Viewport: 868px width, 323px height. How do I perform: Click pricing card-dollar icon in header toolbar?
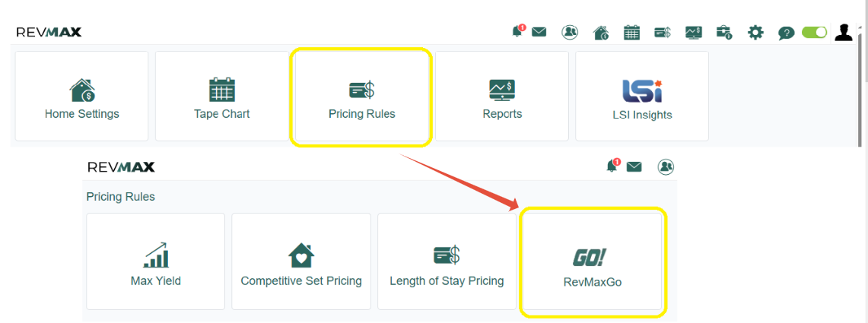pos(663,33)
